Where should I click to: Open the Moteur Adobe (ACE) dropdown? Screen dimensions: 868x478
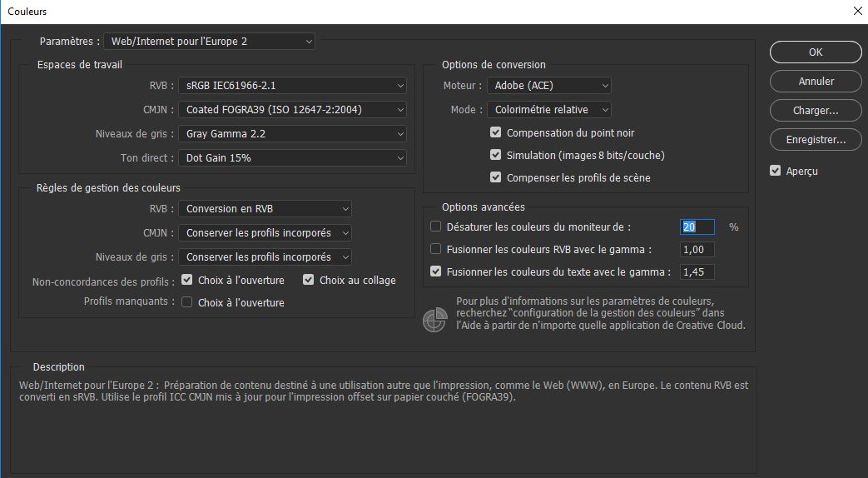549,85
